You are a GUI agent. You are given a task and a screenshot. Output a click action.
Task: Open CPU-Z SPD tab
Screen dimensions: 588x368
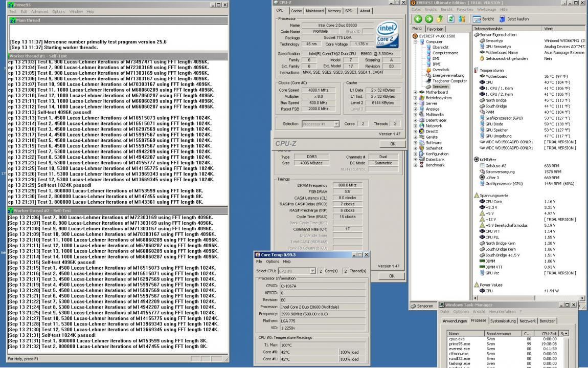[349, 11]
